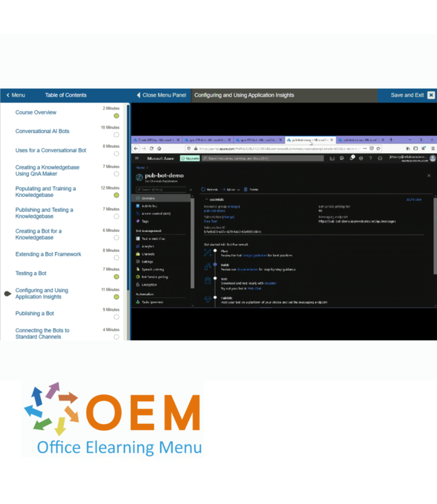
Task: Click the Refresh icon in bot toolbar
Action: [204, 190]
